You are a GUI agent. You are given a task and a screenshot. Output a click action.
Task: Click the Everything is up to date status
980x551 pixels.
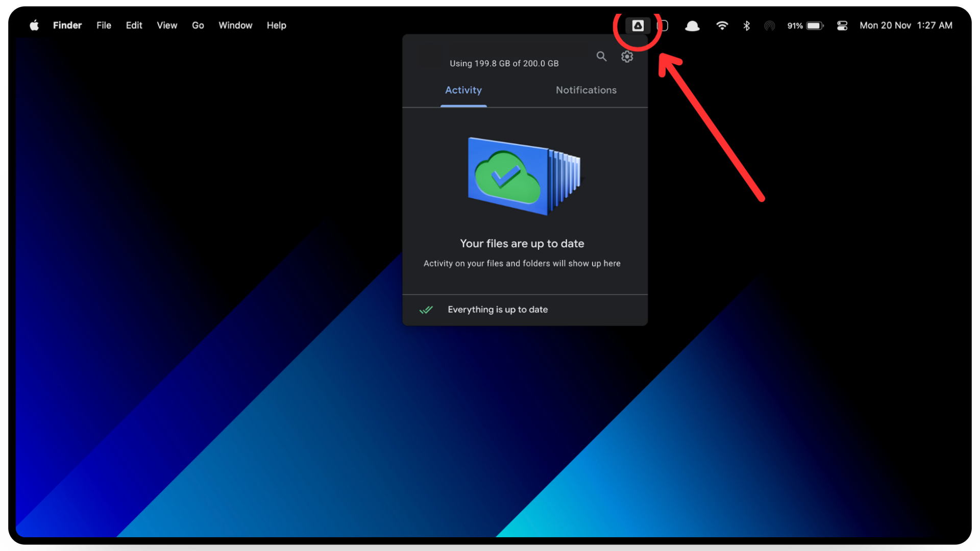click(497, 310)
